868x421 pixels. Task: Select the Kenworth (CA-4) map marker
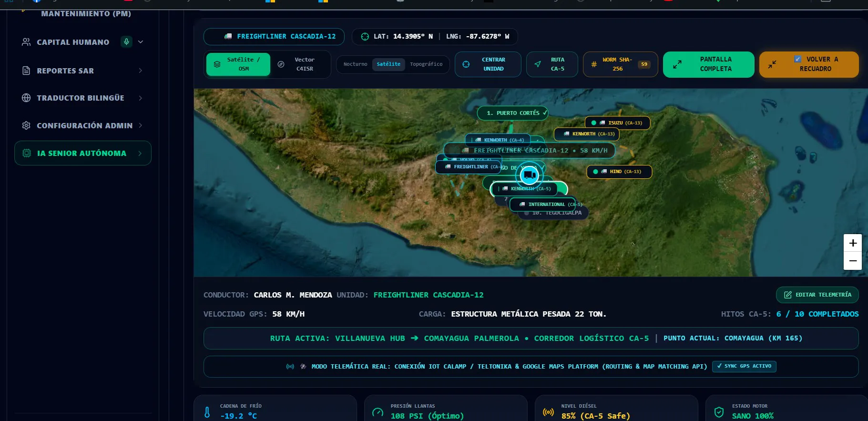point(498,140)
